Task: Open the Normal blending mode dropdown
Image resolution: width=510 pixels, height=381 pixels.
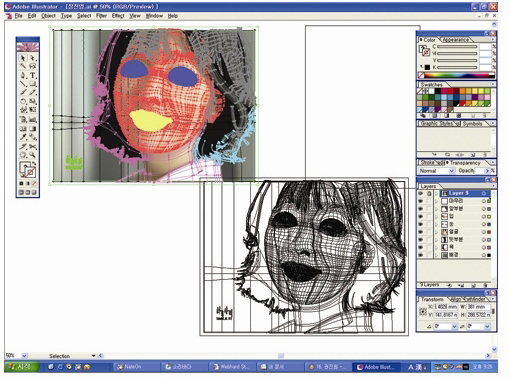Action: click(x=436, y=171)
